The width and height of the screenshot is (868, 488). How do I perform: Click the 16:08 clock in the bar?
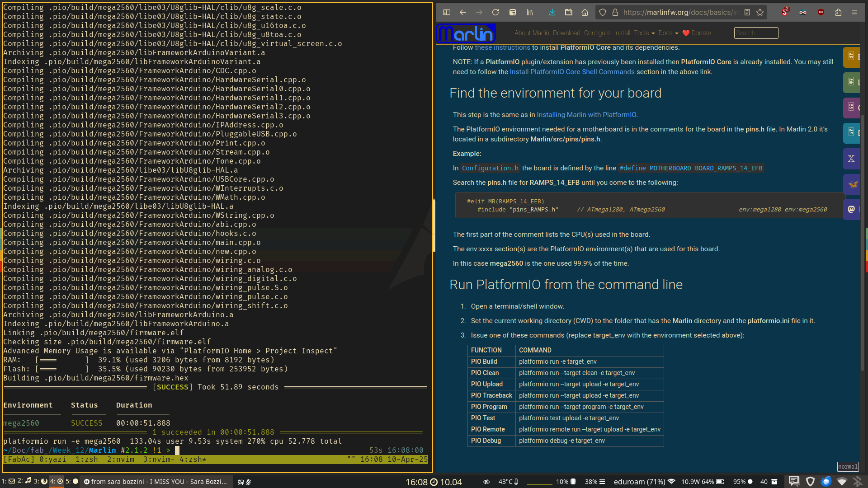click(416, 482)
